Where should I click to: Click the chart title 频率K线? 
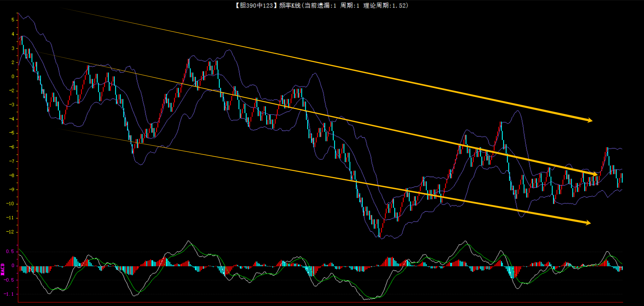tap(290, 5)
